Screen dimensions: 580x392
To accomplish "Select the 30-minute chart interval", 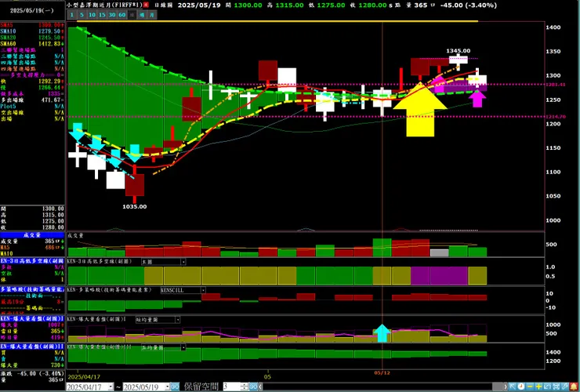I will 112,15.
